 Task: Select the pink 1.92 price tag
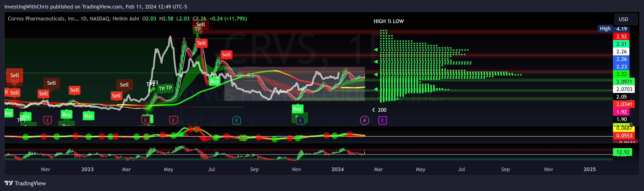click(621, 112)
